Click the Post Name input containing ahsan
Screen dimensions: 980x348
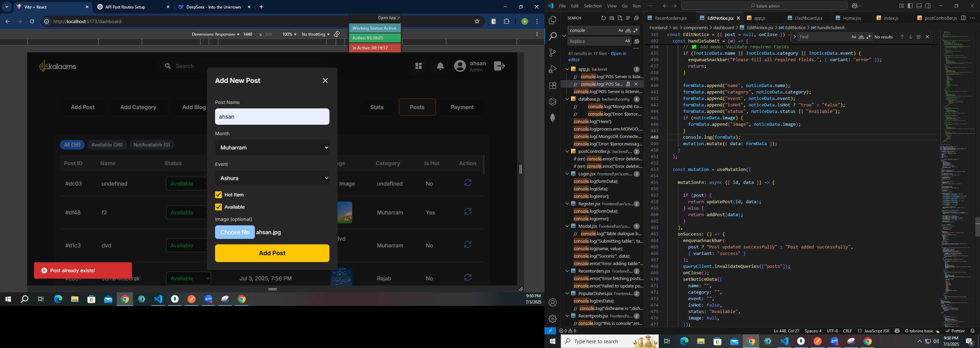tap(272, 117)
